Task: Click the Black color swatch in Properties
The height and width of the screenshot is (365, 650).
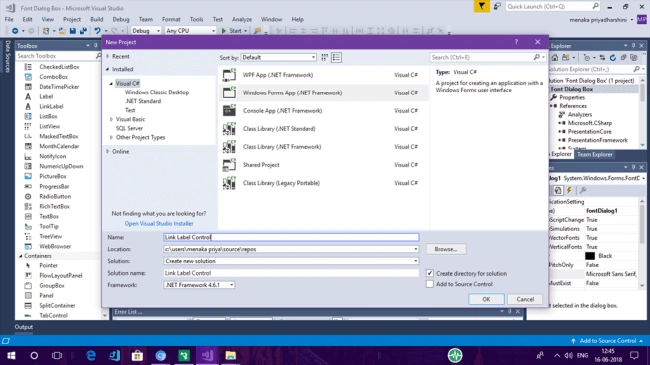Action: tap(589, 256)
